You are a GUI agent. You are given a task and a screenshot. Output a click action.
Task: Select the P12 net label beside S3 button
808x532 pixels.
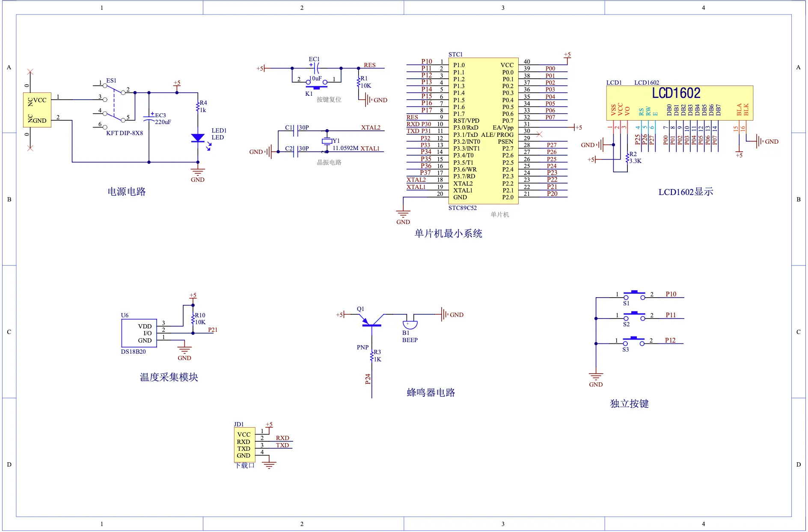click(670, 340)
